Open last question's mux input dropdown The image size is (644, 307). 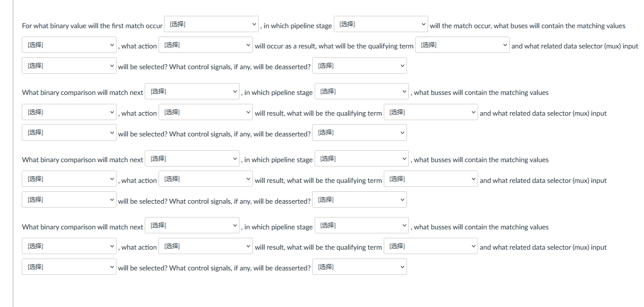69,267
